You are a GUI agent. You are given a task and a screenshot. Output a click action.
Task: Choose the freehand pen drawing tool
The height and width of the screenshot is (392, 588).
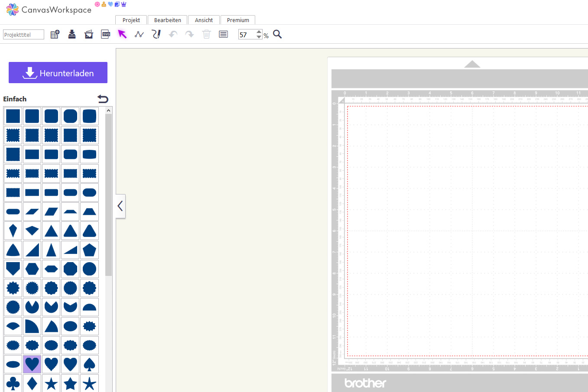pyautogui.click(x=156, y=35)
